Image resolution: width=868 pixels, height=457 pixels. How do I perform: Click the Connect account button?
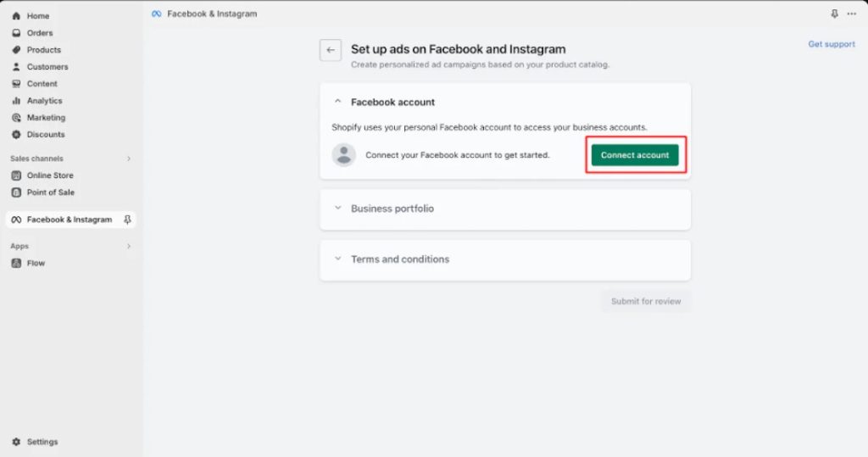pyautogui.click(x=635, y=155)
